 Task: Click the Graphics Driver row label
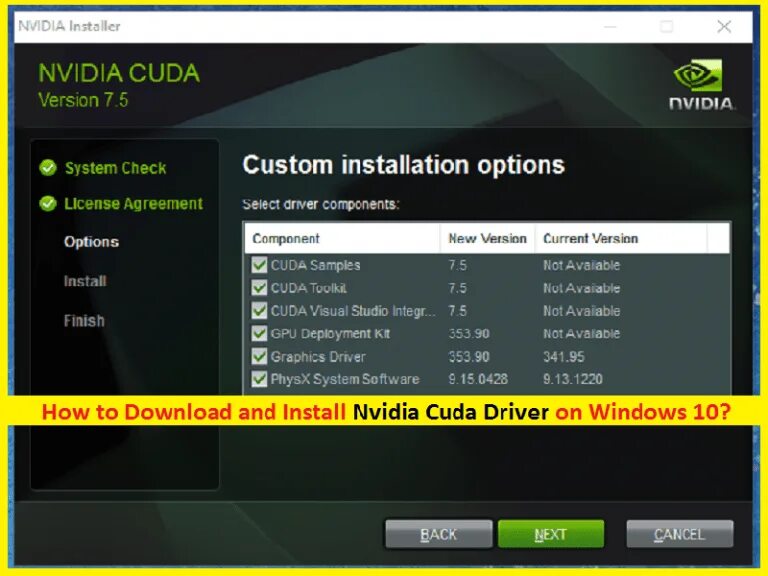click(x=318, y=357)
